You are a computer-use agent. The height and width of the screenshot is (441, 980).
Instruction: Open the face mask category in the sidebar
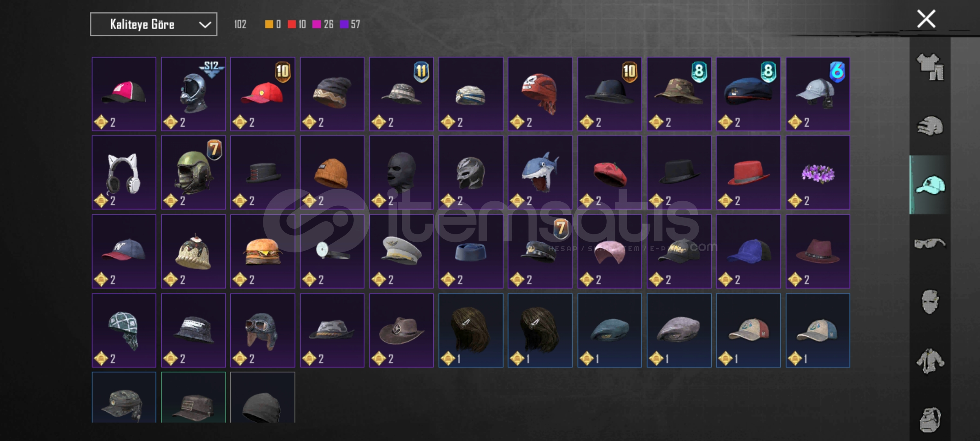pos(930,302)
